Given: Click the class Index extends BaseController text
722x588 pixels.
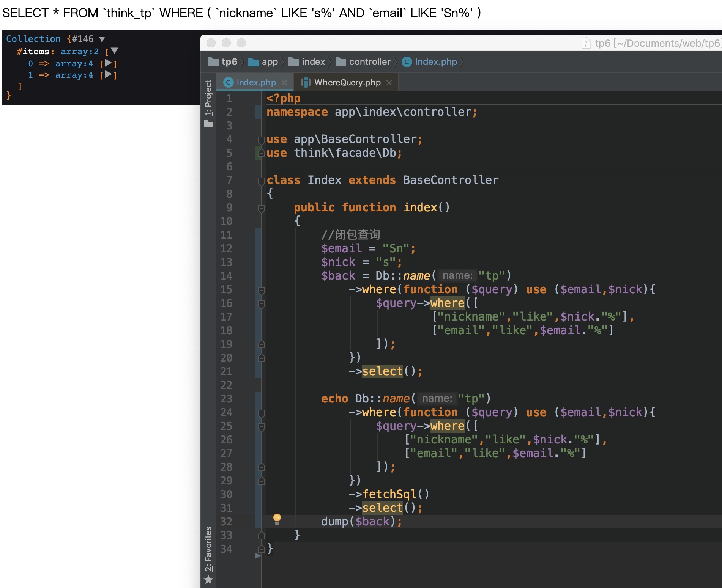Looking at the screenshot, I should (383, 180).
